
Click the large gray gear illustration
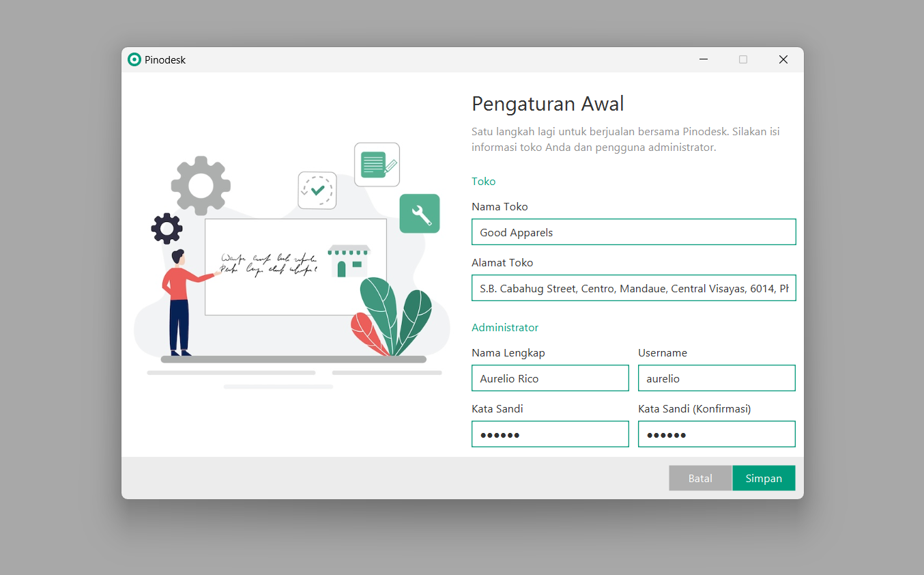click(201, 185)
